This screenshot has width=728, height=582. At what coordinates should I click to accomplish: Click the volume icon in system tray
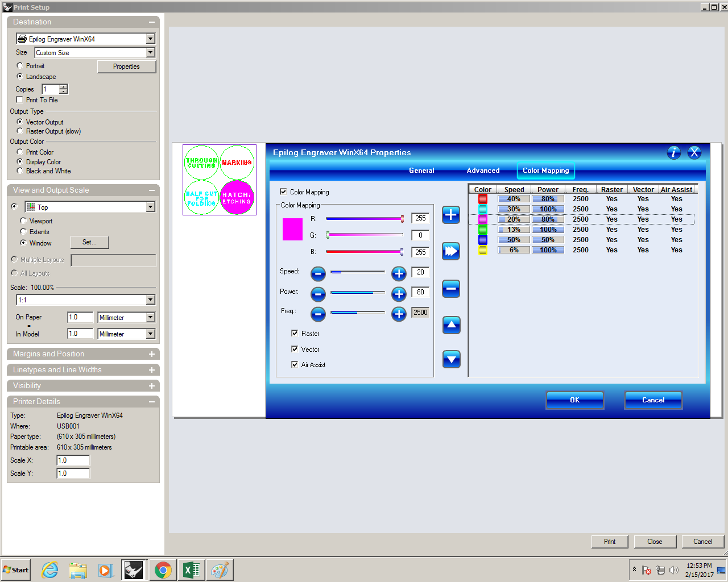pyautogui.click(x=674, y=570)
